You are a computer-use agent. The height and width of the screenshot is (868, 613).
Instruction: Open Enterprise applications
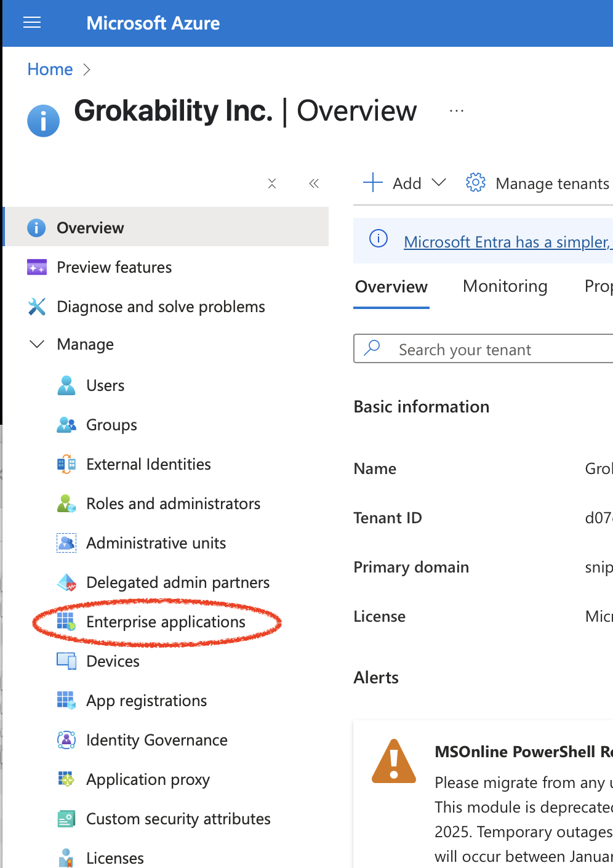point(166,622)
